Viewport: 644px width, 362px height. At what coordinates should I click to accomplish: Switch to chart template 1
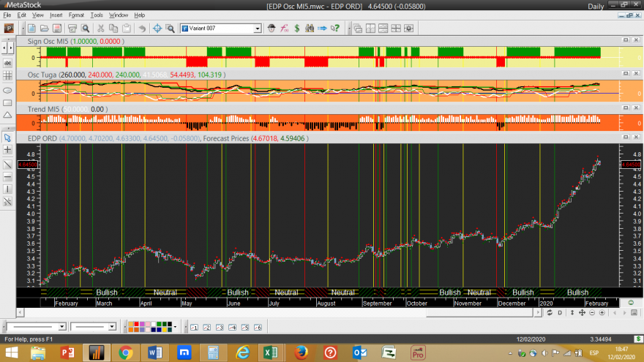194,327
